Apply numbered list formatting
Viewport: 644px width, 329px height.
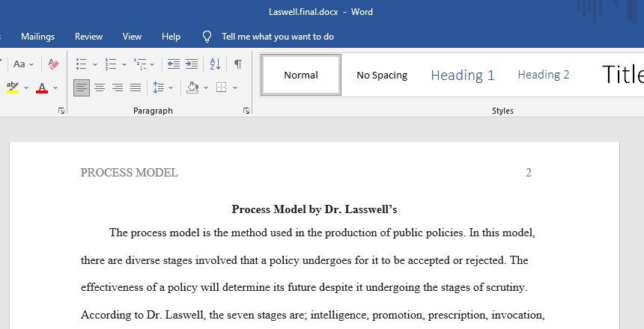point(111,64)
